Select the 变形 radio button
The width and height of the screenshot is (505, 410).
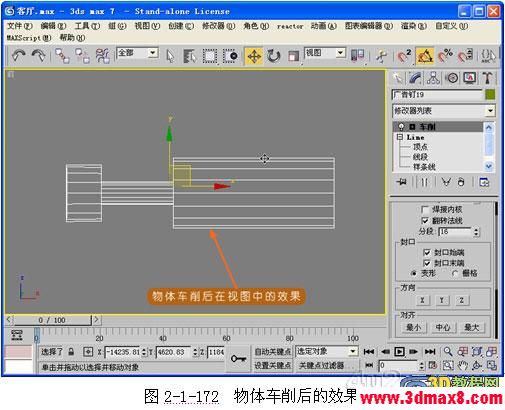coord(414,273)
